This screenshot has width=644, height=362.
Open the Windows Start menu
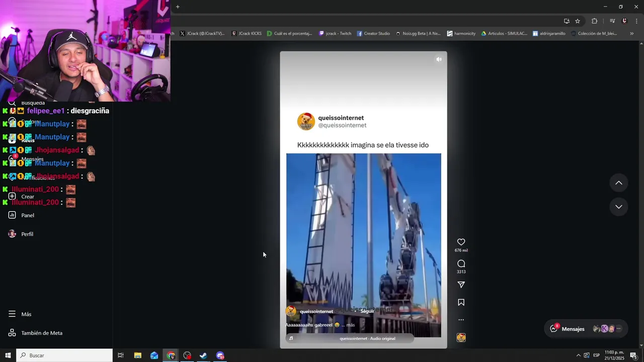pos(8,355)
